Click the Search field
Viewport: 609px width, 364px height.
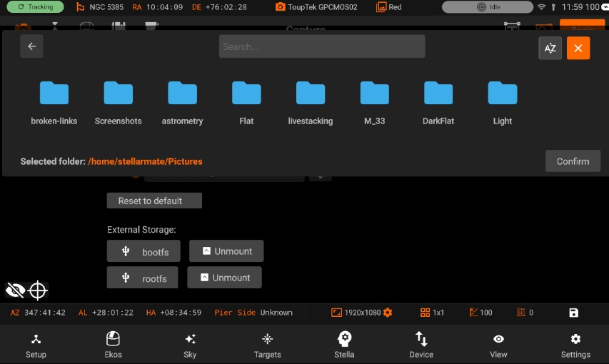coord(321,46)
